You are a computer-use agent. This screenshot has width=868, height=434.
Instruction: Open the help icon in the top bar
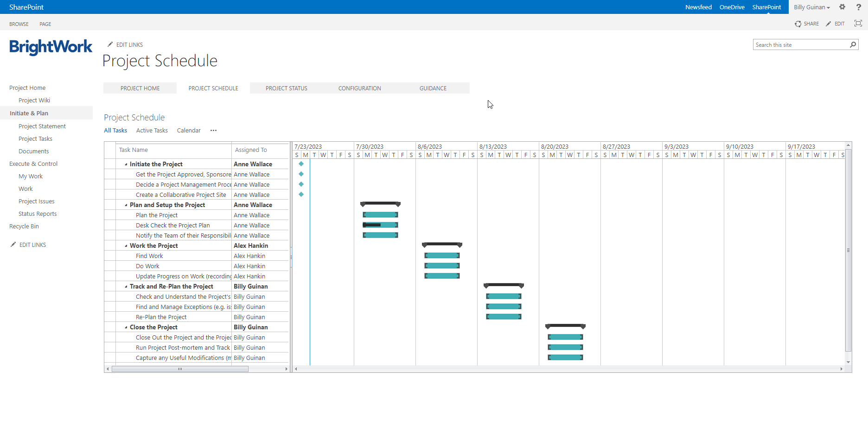858,7
